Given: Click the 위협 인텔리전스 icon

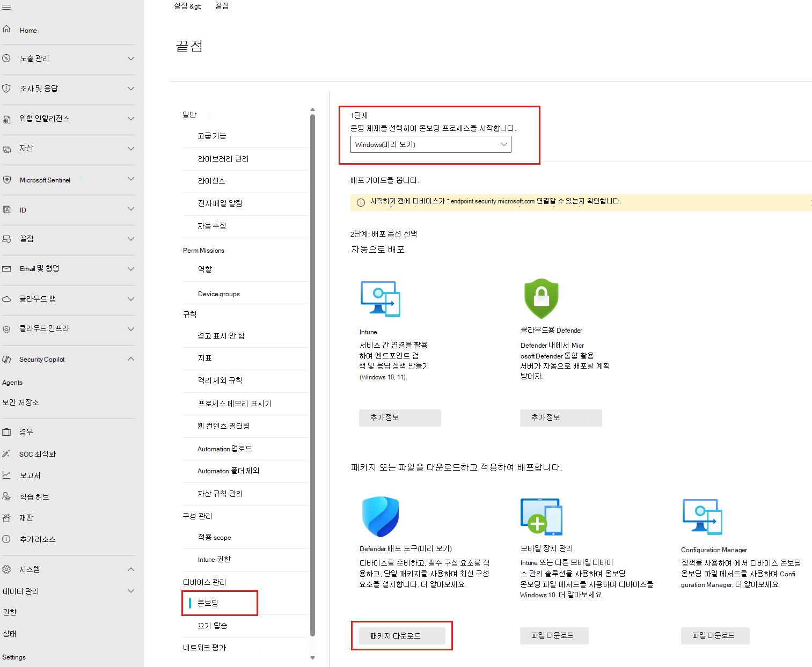Looking at the screenshot, I should pos(6,119).
